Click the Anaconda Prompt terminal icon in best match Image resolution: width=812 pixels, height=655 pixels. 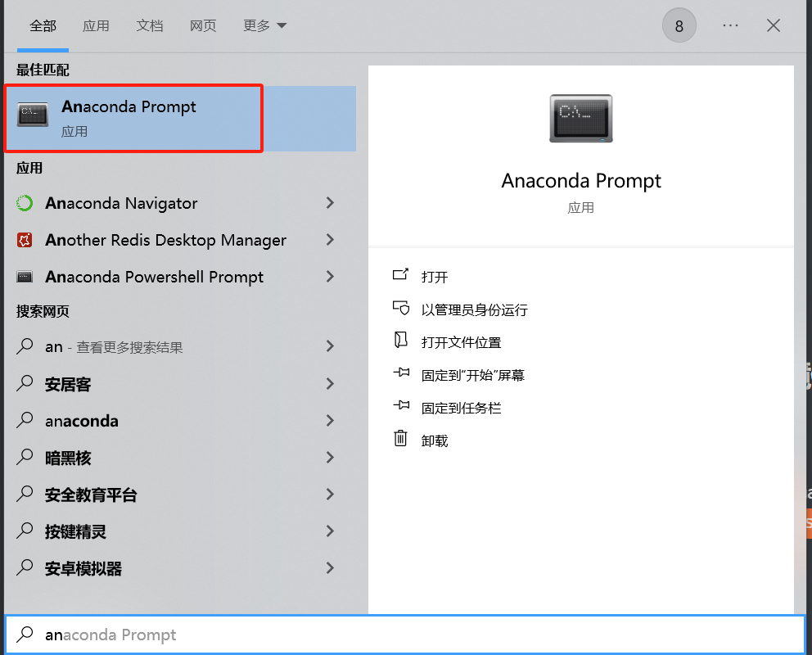pyautogui.click(x=33, y=114)
